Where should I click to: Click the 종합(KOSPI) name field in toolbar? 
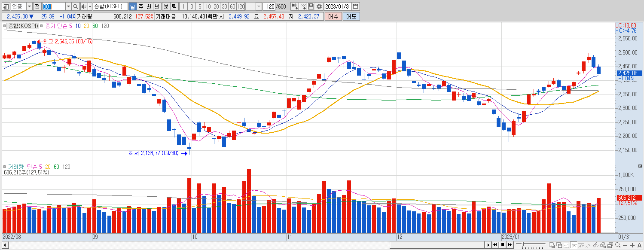(110, 6)
